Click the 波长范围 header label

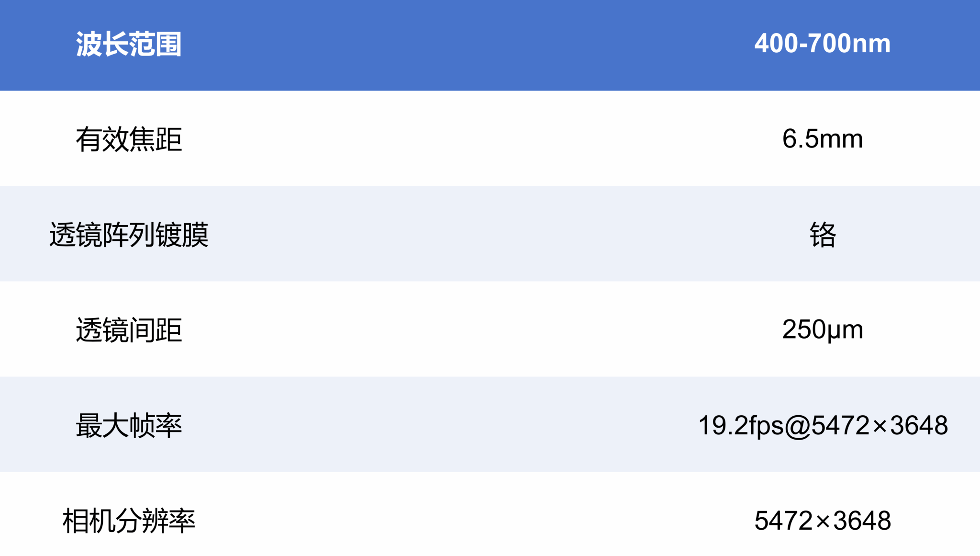(x=129, y=44)
